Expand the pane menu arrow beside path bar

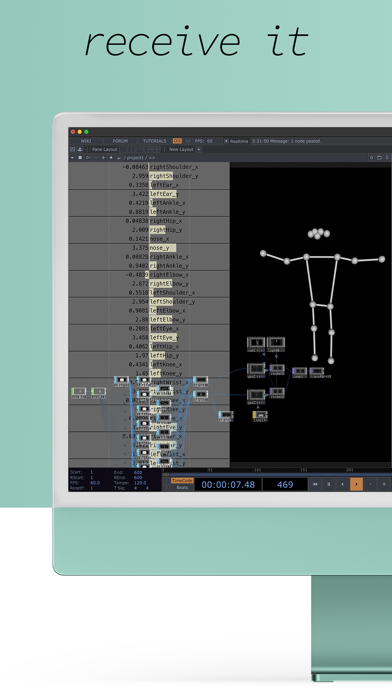(x=72, y=158)
